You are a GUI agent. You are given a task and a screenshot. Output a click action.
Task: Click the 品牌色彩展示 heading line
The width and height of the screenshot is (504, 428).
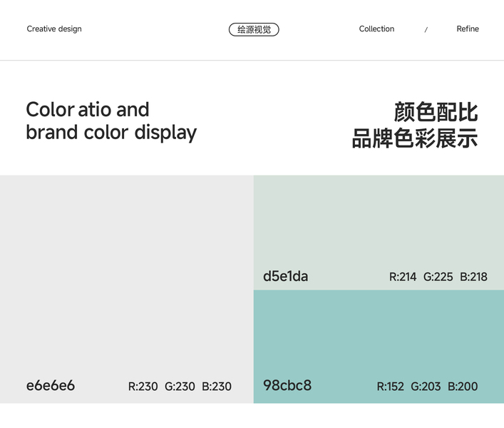tap(414, 137)
